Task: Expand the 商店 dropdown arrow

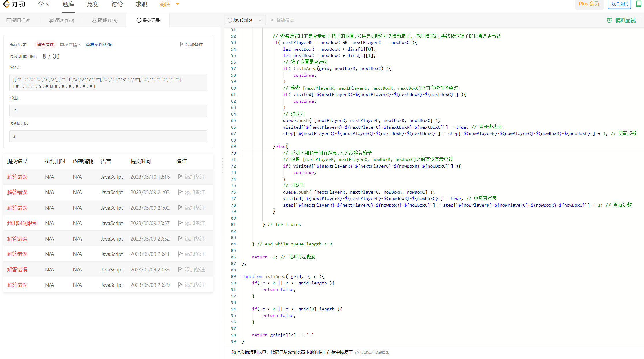Action: click(x=178, y=4)
